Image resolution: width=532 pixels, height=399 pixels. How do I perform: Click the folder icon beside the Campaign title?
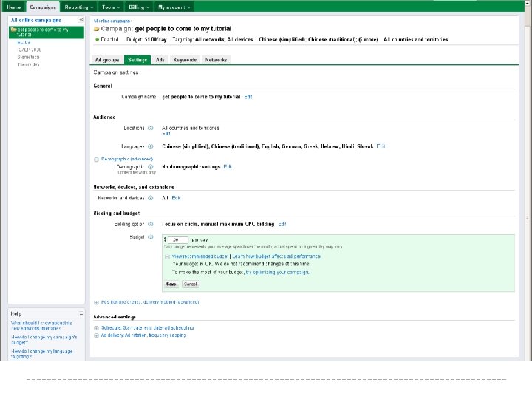coord(97,28)
